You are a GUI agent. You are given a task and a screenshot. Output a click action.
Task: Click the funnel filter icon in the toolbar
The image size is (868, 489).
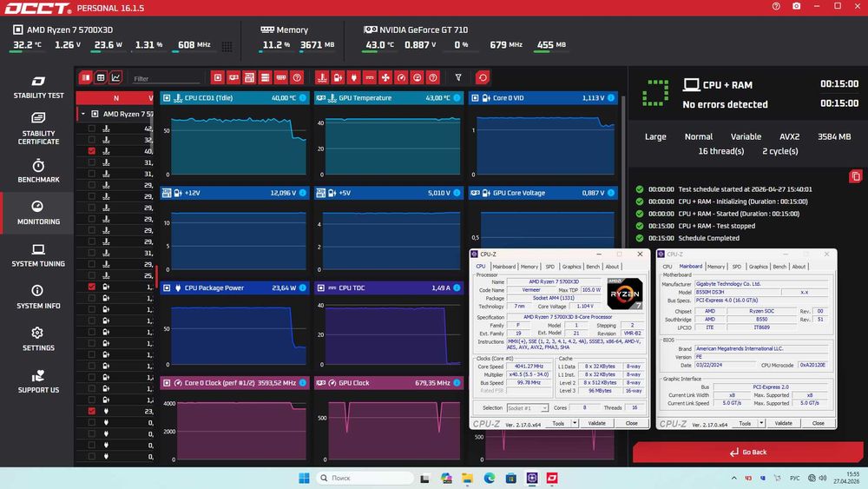click(458, 77)
